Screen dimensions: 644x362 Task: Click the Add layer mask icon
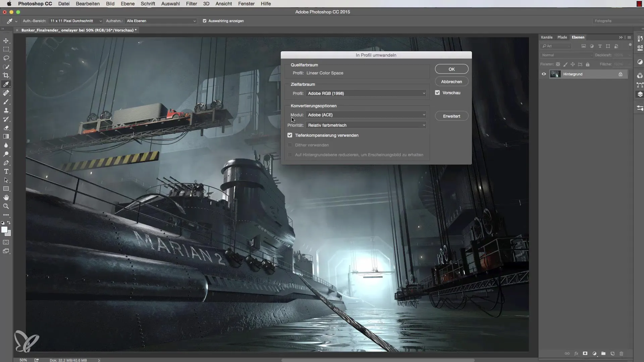point(585,353)
